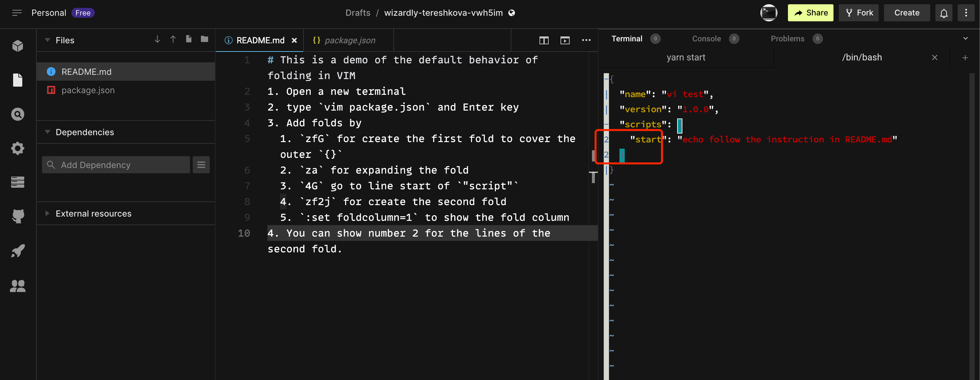The height and width of the screenshot is (380, 980).
Task: Click the Add Dependency search field
Action: (116, 164)
